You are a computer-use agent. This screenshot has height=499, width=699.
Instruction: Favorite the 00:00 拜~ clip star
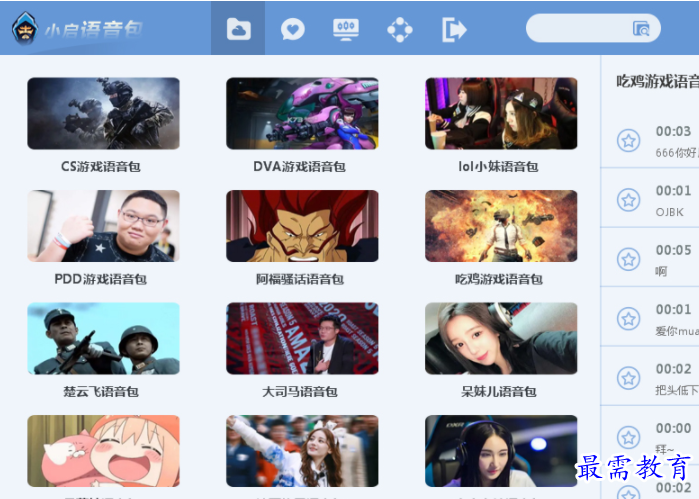click(629, 437)
